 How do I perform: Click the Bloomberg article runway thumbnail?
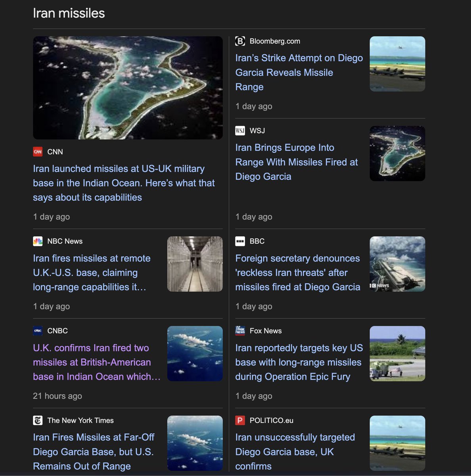click(397, 64)
